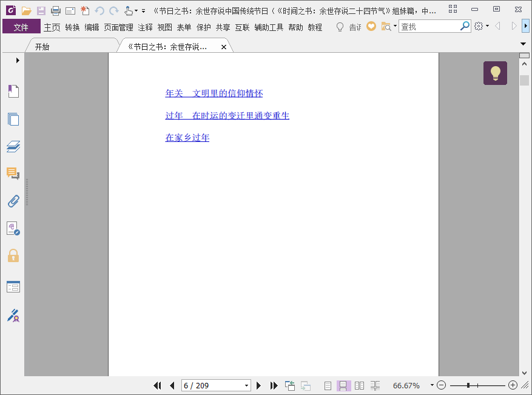532x395 pixels.
Task: Click the purple lightbulb tips button
Action: click(x=495, y=73)
